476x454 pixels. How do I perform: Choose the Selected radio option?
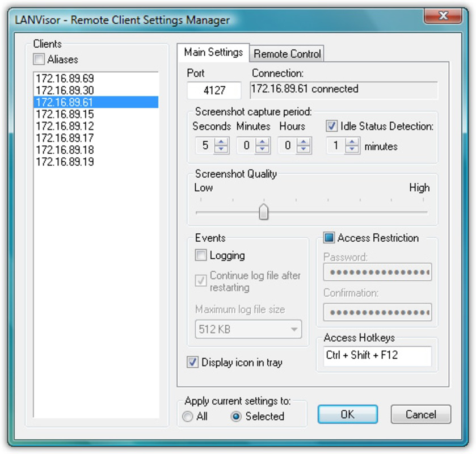tap(236, 416)
